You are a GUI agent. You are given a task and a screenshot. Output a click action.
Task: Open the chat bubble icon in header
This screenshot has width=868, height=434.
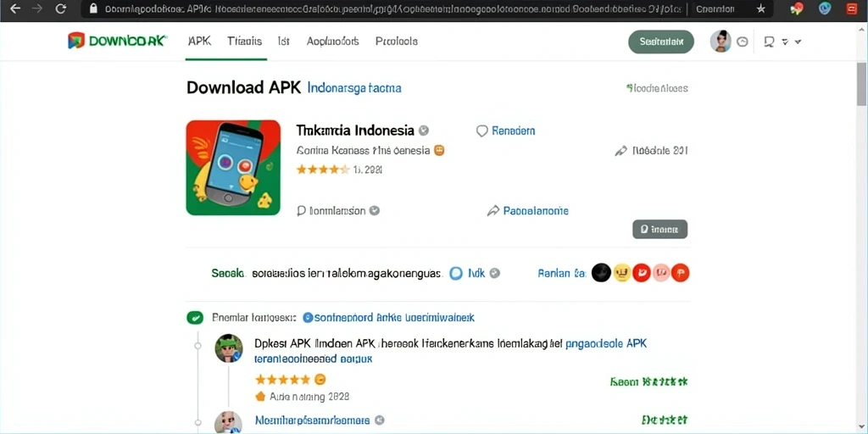(769, 42)
